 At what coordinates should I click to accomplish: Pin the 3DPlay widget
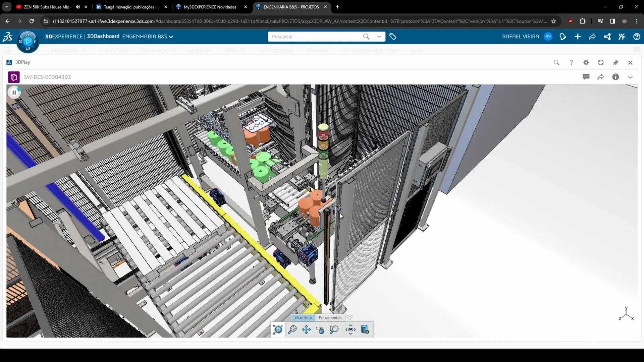616,62
